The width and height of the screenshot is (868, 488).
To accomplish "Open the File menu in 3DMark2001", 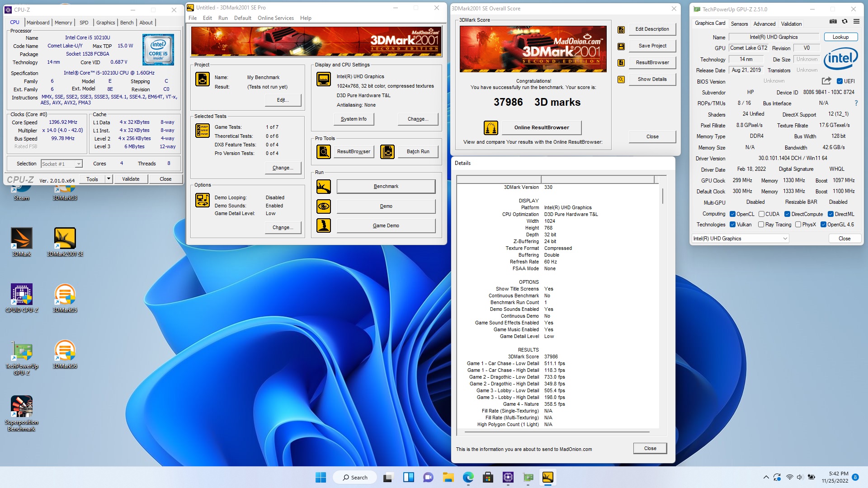I will point(193,18).
